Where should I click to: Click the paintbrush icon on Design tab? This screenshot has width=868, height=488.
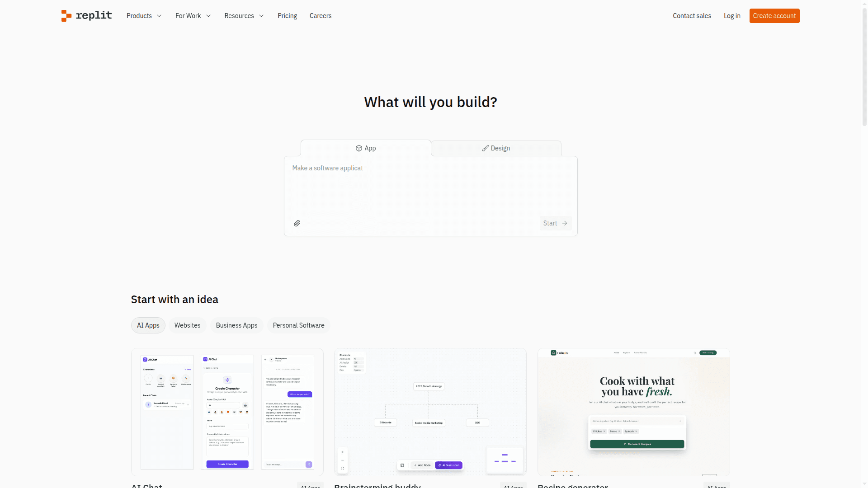click(485, 148)
